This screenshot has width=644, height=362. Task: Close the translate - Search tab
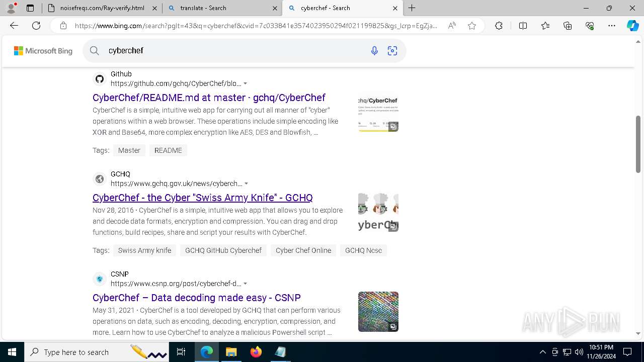coord(275,8)
